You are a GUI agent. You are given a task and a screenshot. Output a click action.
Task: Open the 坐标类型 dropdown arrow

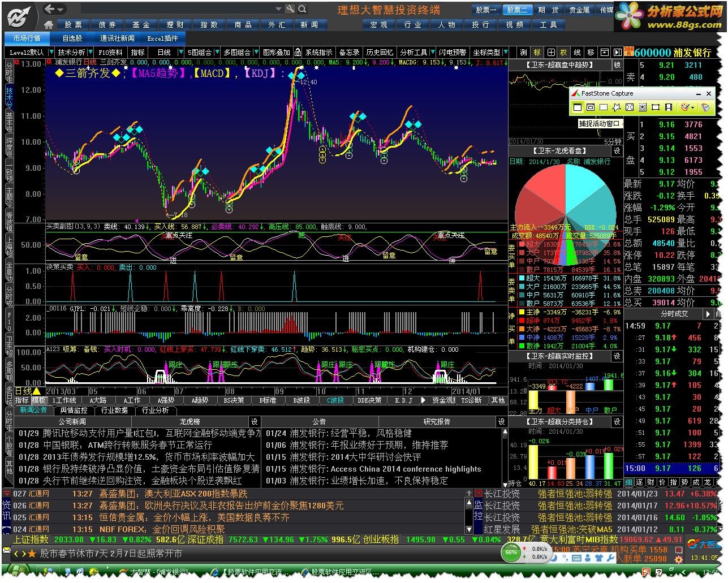click(505, 52)
